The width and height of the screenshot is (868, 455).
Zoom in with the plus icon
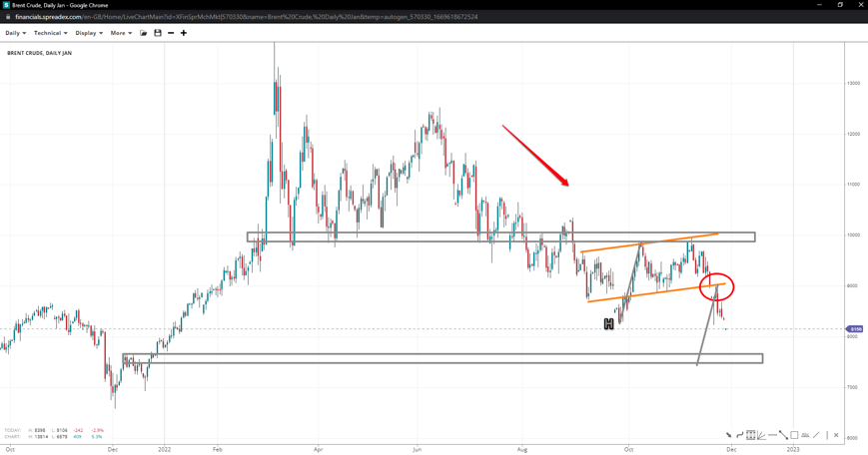(x=184, y=33)
